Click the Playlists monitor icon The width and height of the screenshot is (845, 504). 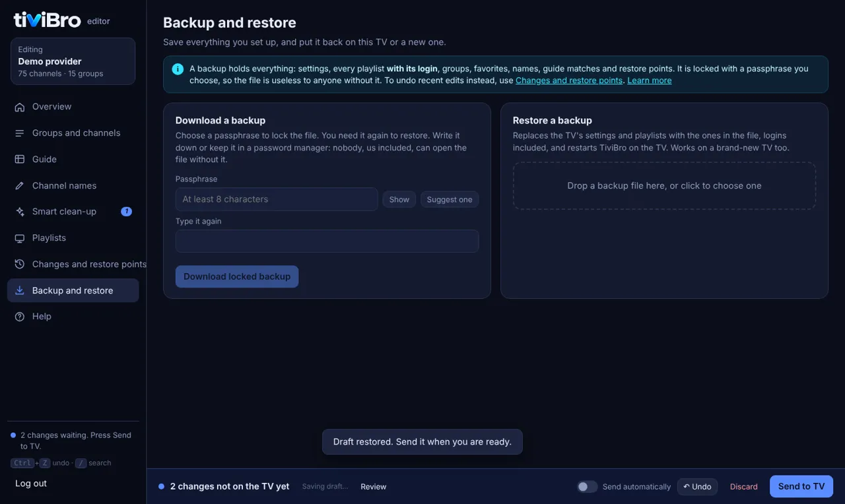pos(20,238)
